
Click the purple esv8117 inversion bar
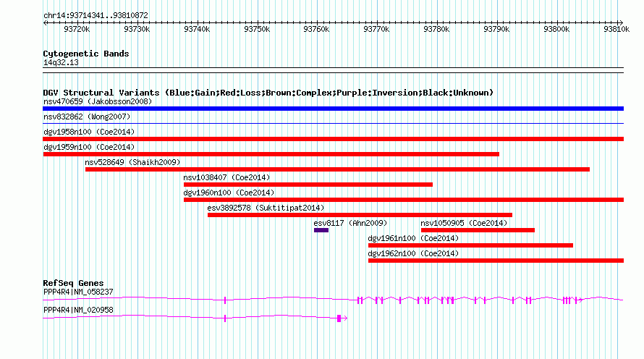coord(321,230)
